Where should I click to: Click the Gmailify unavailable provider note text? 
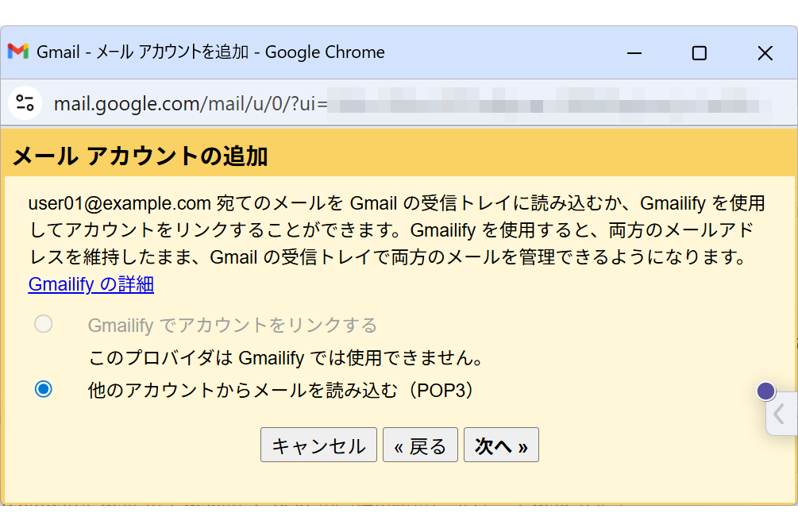click(286, 358)
